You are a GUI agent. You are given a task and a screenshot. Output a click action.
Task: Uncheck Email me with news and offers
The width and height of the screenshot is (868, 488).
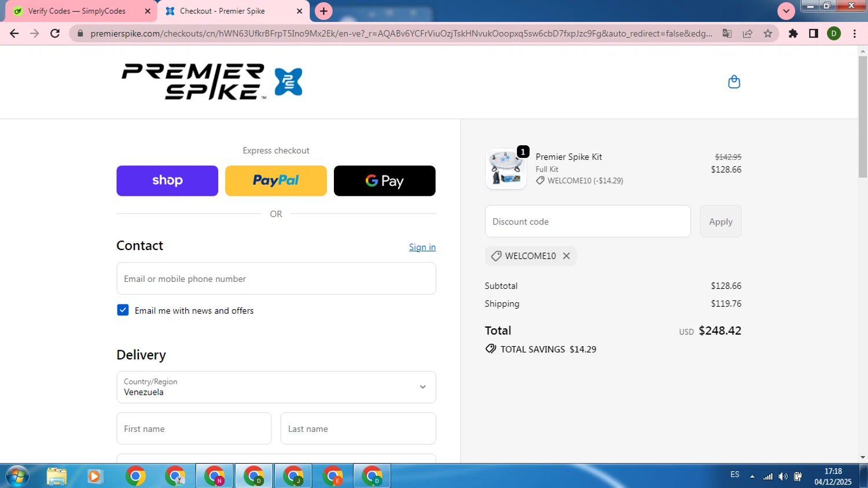pyautogui.click(x=123, y=310)
